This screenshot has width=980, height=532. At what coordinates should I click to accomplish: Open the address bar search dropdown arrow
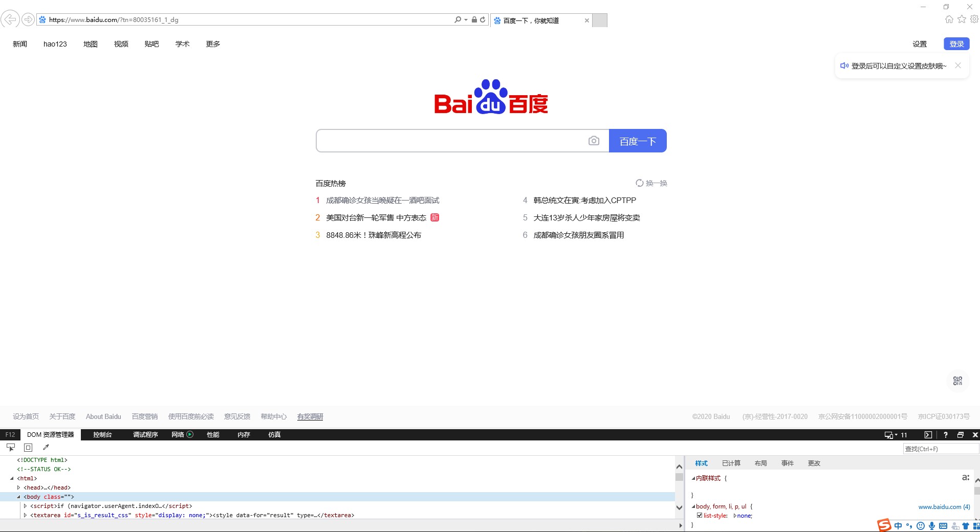point(466,19)
